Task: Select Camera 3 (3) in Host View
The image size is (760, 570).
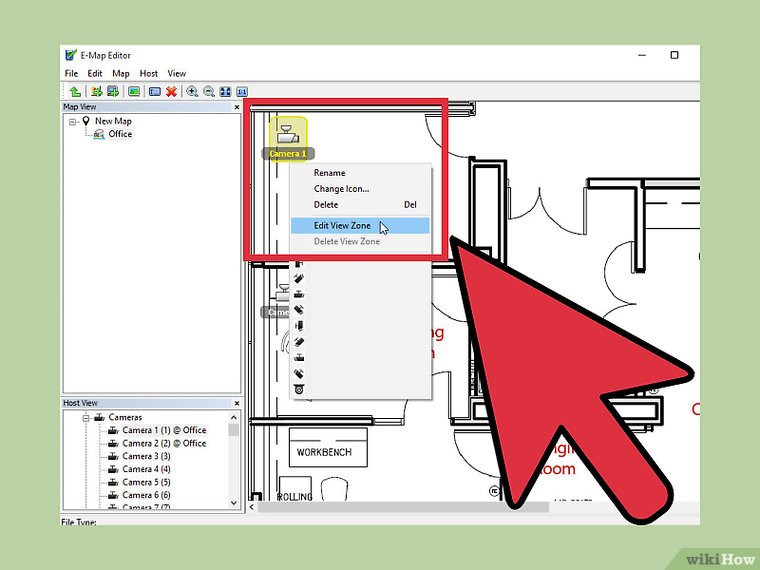Action: [x=146, y=456]
